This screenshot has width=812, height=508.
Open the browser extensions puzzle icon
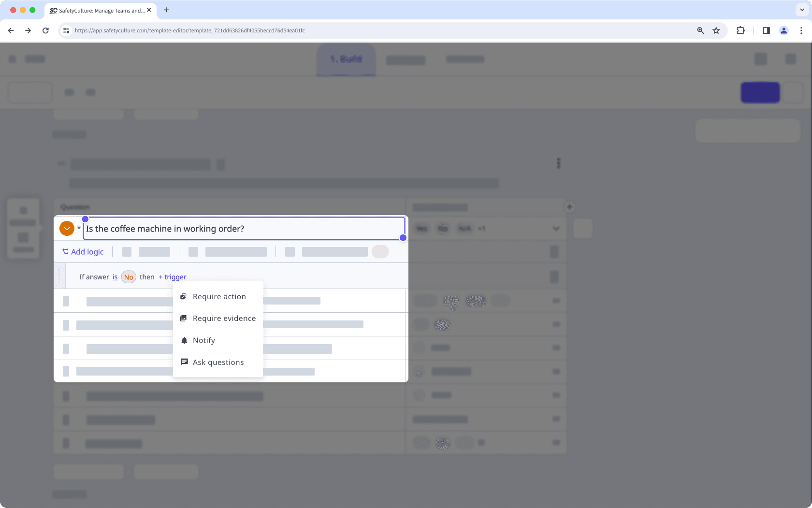tap(740, 30)
